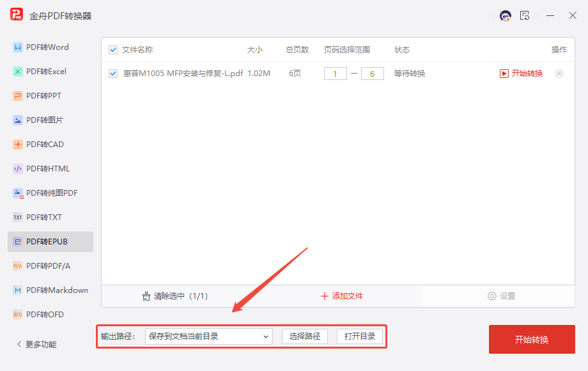Go back via 更多功能
The height and width of the screenshot is (371, 588).
tap(37, 344)
